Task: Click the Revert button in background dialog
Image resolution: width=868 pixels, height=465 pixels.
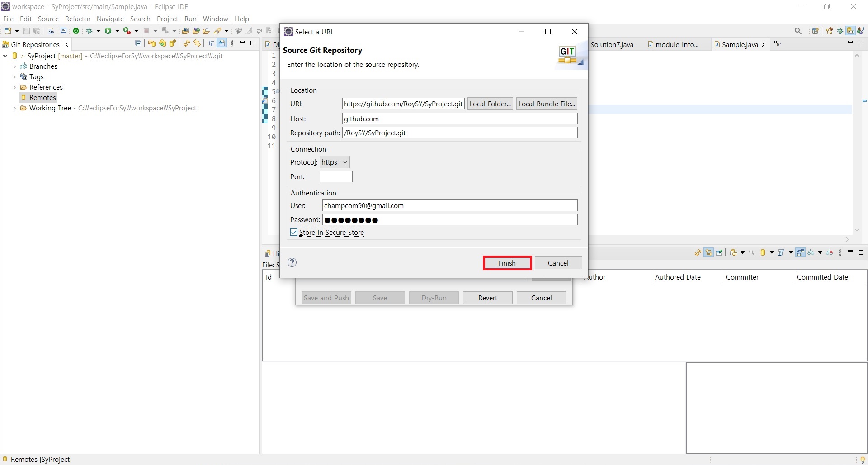Action: pyautogui.click(x=487, y=298)
